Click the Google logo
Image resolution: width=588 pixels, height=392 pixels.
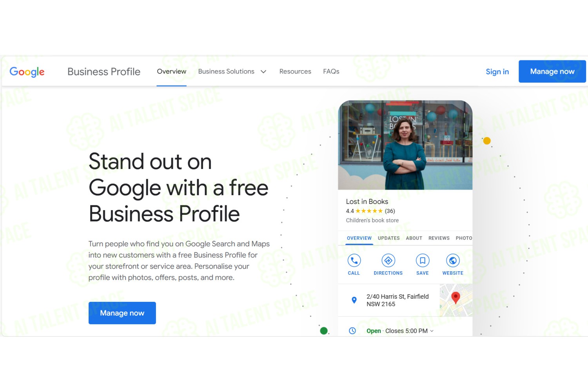(27, 72)
